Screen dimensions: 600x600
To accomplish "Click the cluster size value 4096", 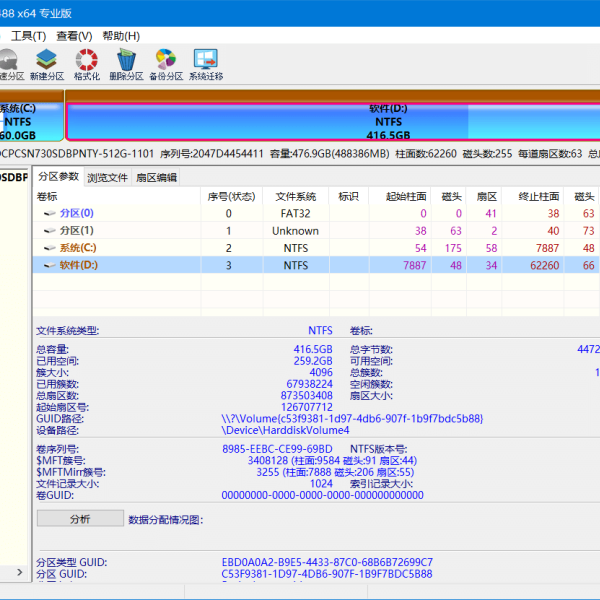I will click(x=321, y=372).
